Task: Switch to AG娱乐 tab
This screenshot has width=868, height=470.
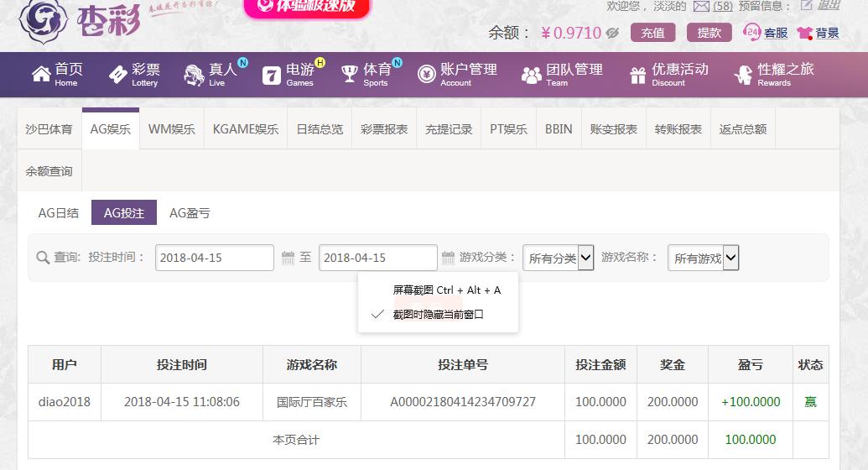Action: point(111,129)
